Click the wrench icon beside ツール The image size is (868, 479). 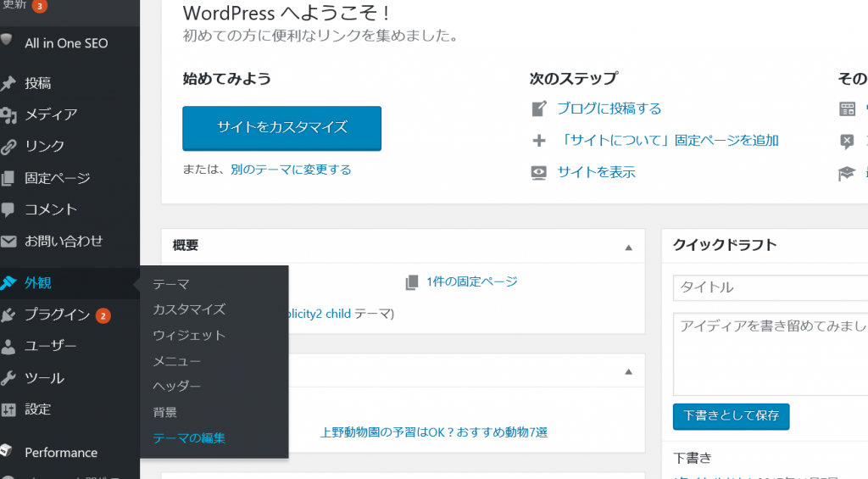8,378
